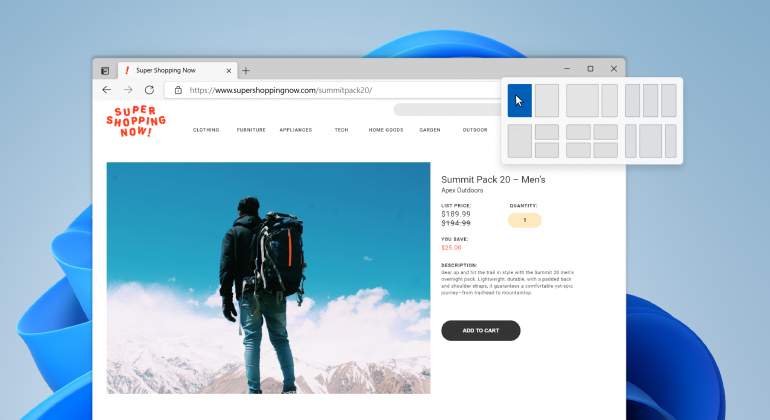Click the struck-through $194.99 price
The width and height of the screenshot is (770, 420).
tap(456, 223)
